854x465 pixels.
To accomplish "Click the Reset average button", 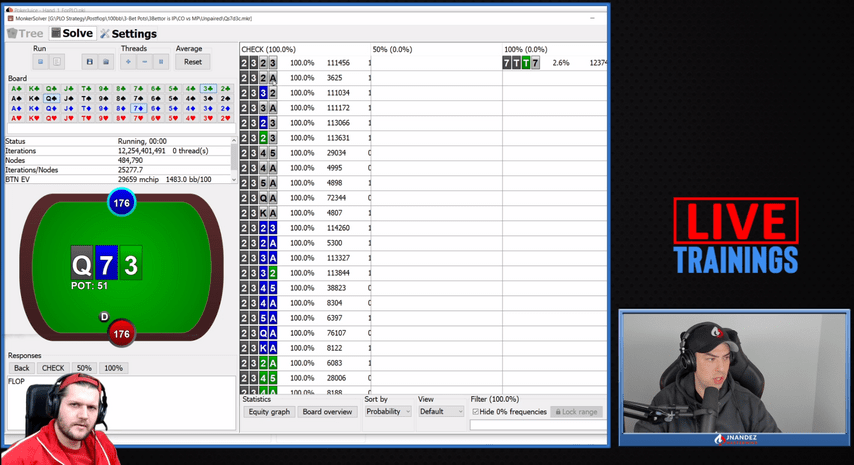I will (x=193, y=62).
